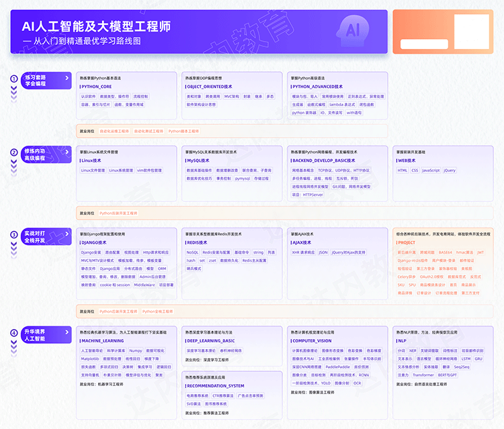
Task: Open the DJANGO技术 section heading
Action: click(x=93, y=243)
